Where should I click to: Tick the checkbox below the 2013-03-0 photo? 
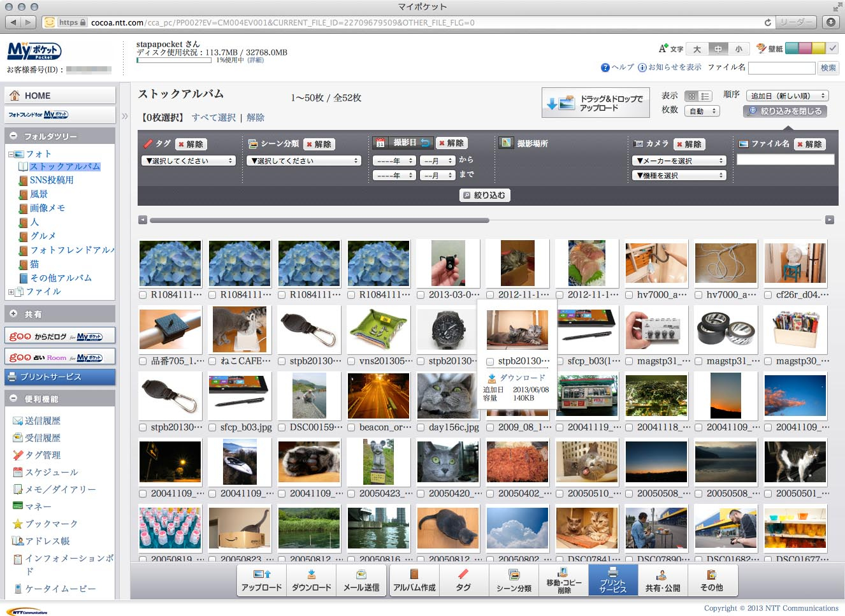click(420, 295)
